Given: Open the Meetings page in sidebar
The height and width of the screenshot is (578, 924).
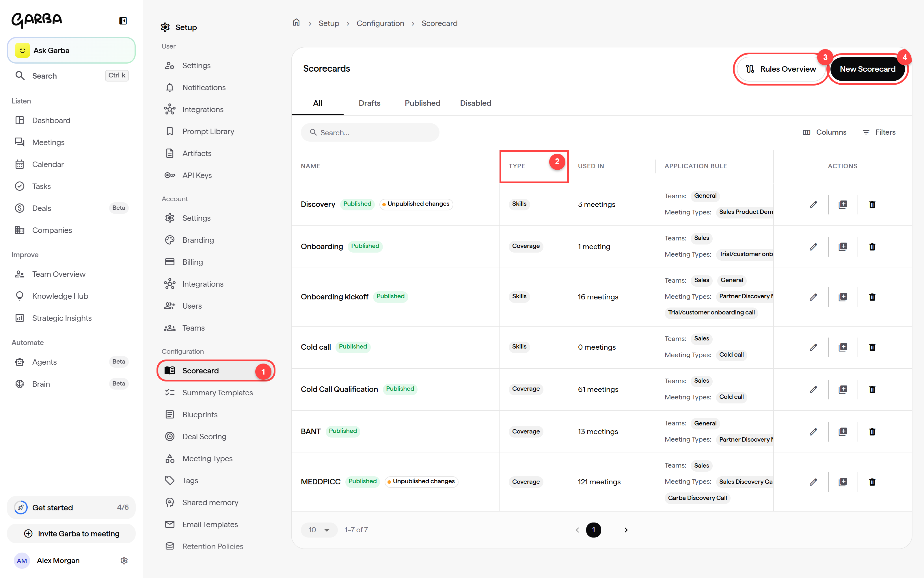Looking at the screenshot, I should (71, 142).
